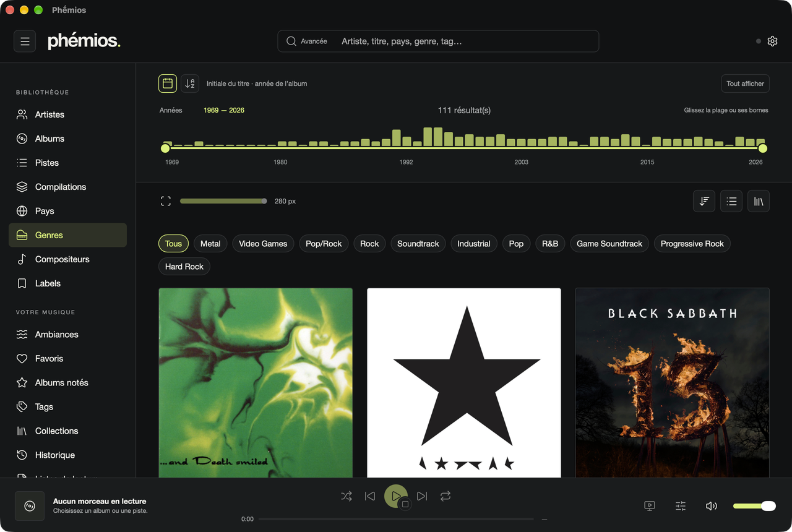
Task: Open Historique in the sidebar
Action: tap(68, 455)
